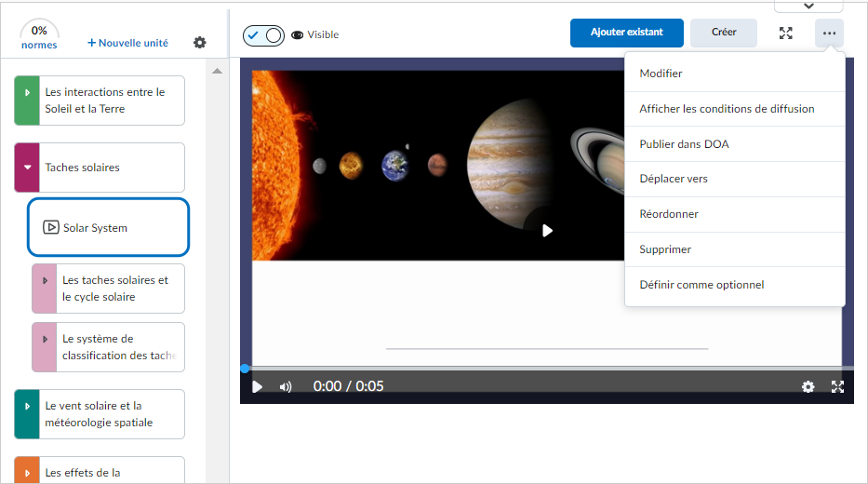
Task: Click the Visible eye icon
Action: click(298, 34)
